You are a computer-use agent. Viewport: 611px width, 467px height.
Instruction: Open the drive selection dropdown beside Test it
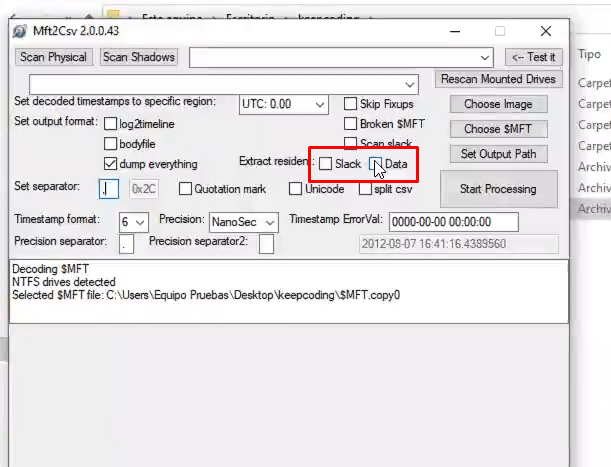[341, 58]
